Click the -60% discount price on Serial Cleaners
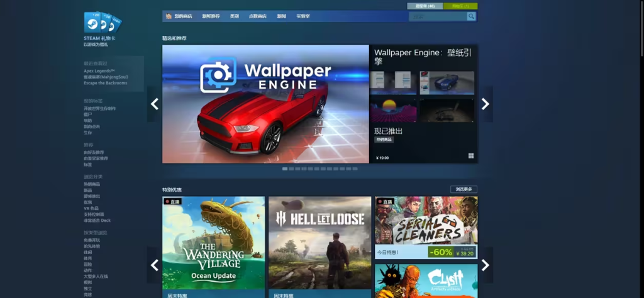Viewport: 644px width, 298px height. tap(452, 252)
